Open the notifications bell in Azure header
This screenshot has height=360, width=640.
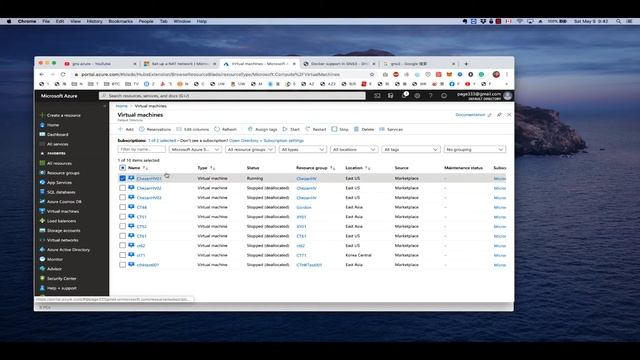pos(404,95)
